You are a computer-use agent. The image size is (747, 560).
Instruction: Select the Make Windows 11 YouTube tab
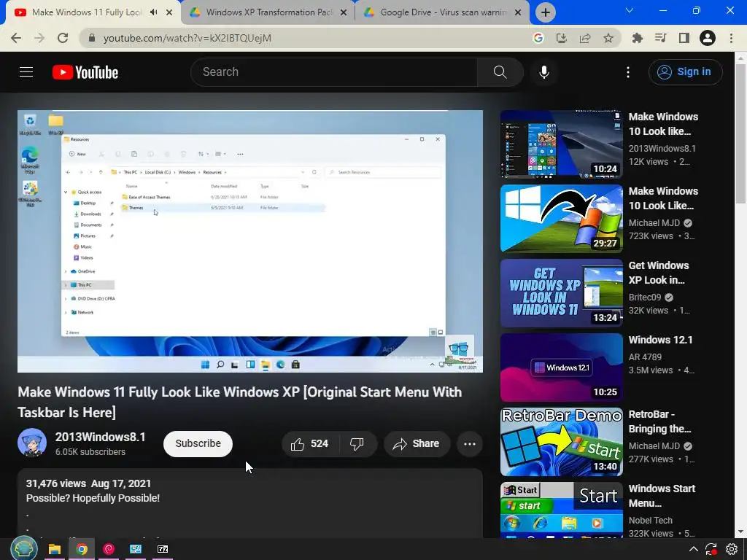[86, 12]
